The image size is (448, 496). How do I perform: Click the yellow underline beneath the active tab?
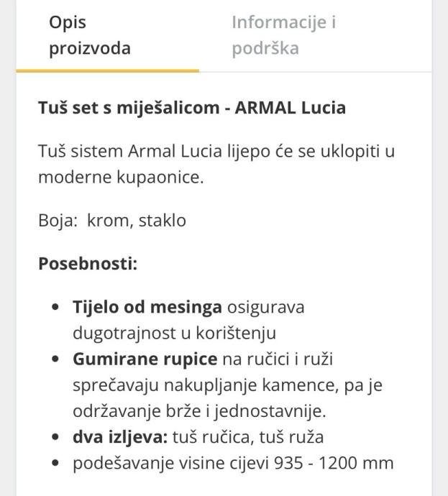[107, 70]
